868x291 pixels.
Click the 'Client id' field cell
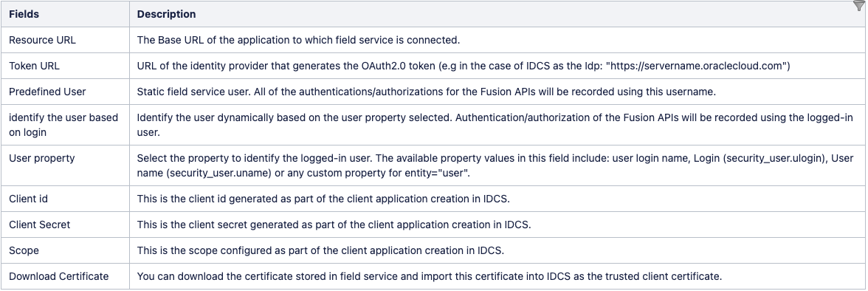pyautogui.click(x=65, y=199)
